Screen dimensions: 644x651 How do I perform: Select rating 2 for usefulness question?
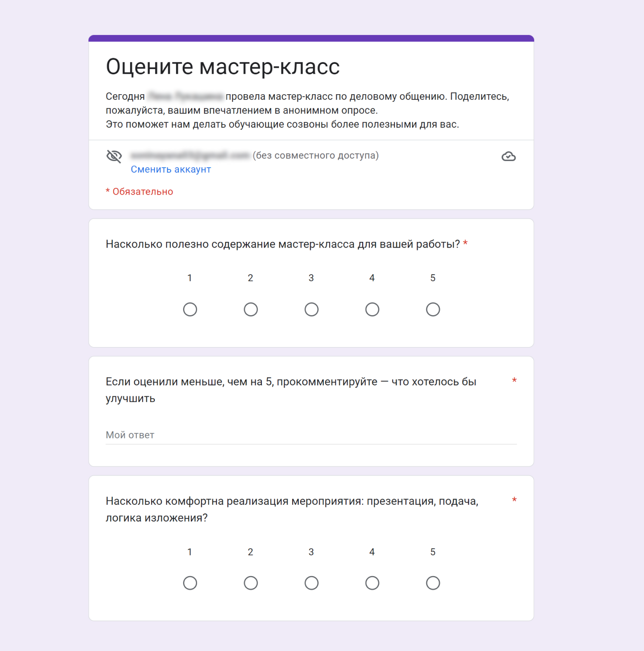[250, 309]
